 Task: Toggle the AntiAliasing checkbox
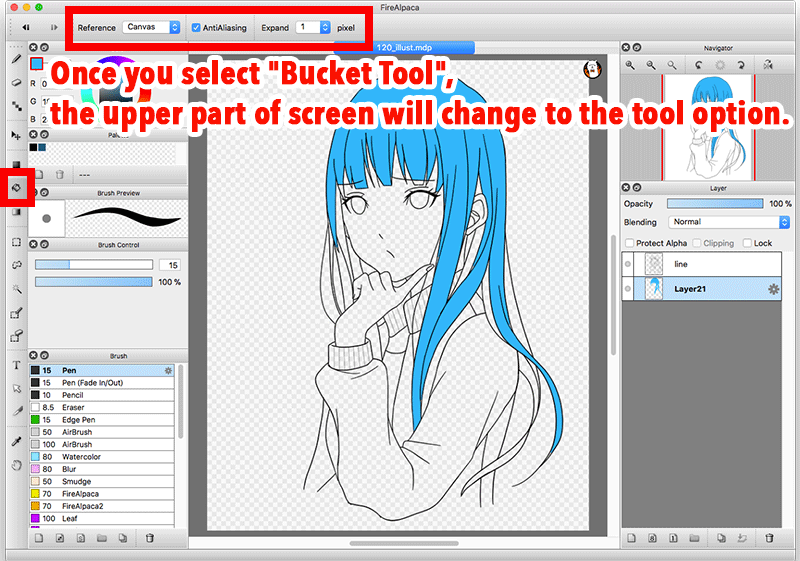(196, 28)
